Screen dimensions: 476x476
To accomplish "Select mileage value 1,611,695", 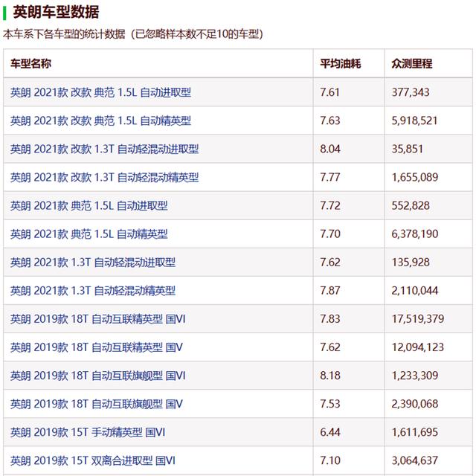I will tap(415, 432).
